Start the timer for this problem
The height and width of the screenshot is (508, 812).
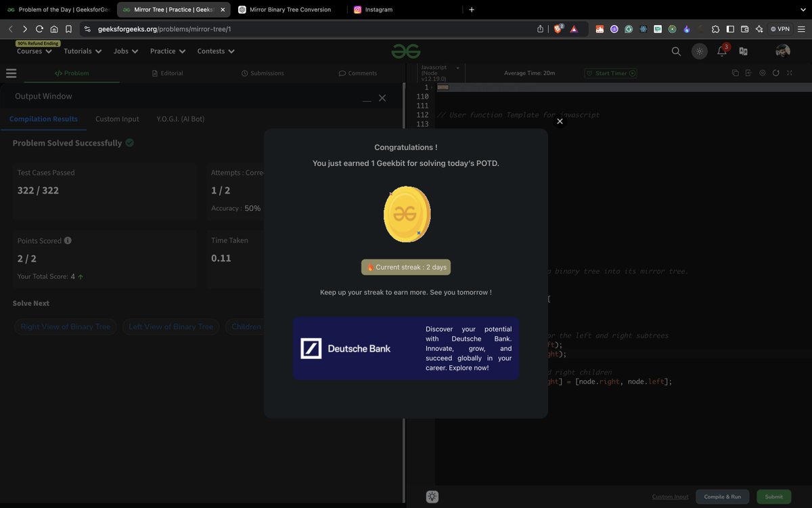tap(610, 72)
